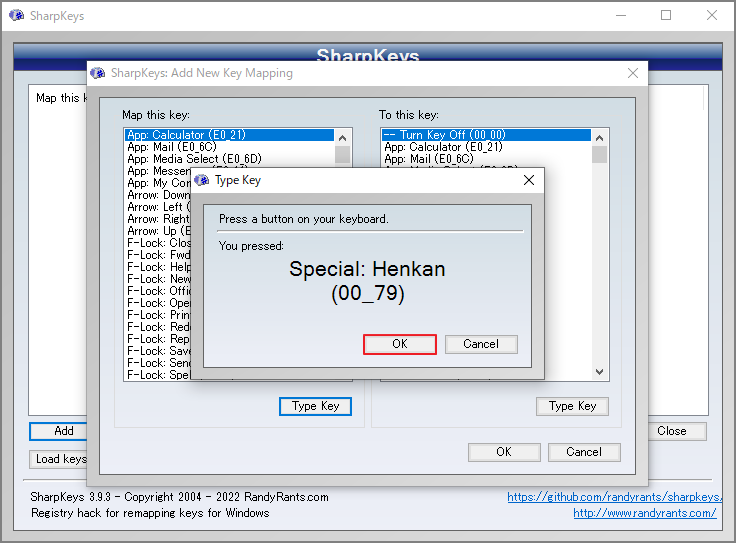Click down arrow of To this key scrollbar
Image resolution: width=736 pixels, height=543 pixels.
[x=599, y=372]
